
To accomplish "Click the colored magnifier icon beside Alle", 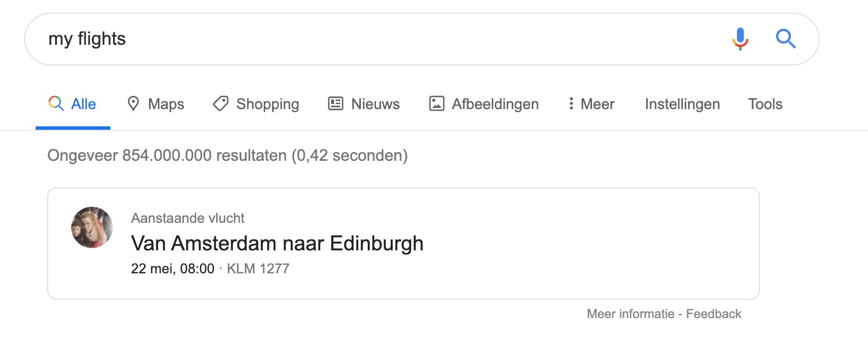I will click(56, 103).
